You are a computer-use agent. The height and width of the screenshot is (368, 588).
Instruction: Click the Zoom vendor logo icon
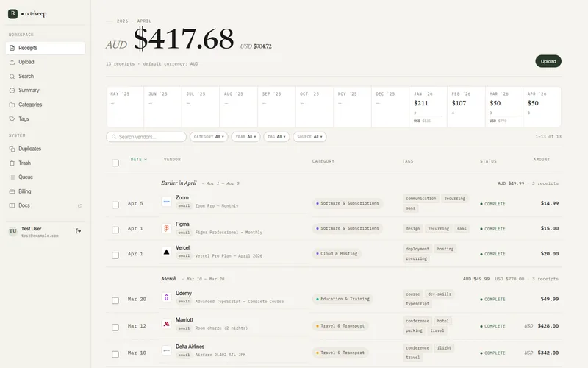[x=167, y=202]
